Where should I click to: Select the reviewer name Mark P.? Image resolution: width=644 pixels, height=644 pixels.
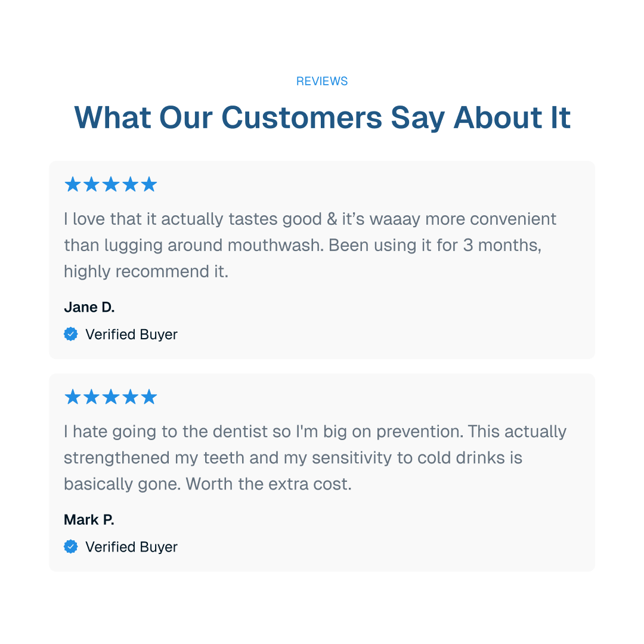tap(89, 520)
